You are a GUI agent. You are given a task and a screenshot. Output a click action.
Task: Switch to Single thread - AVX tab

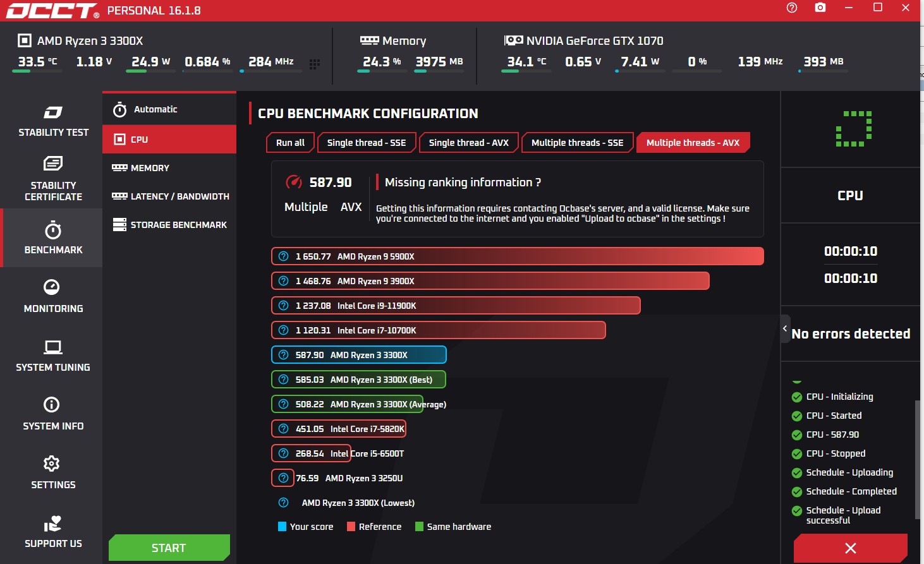(469, 143)
